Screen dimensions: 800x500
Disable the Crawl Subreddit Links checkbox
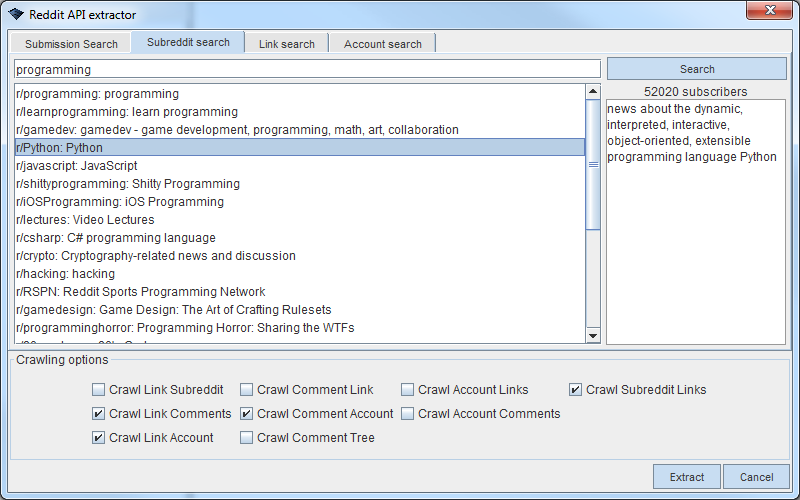pos(575,390)
